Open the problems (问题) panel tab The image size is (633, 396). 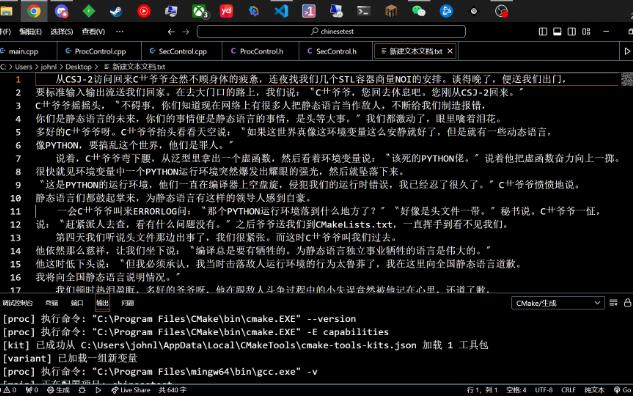pos(128,303)
